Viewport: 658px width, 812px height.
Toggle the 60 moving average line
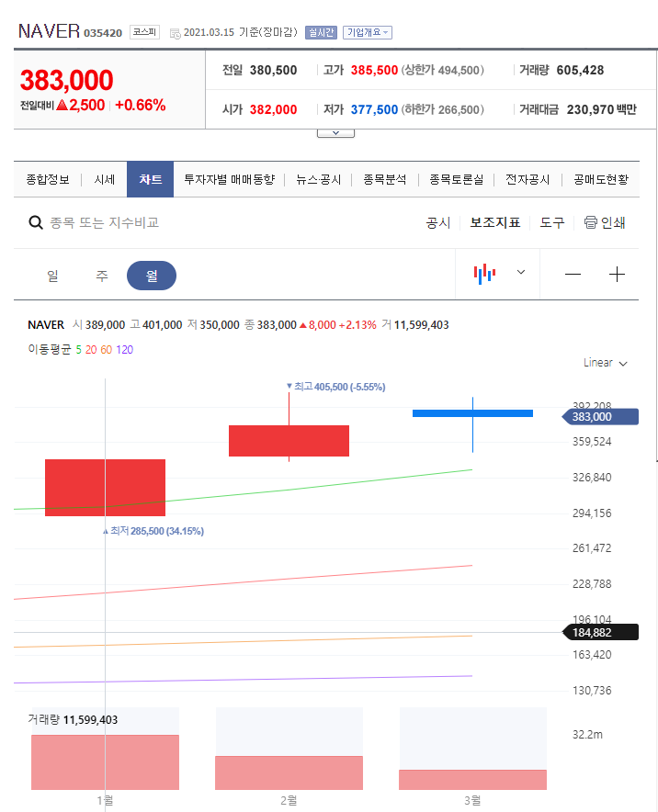tap(107, 350)
